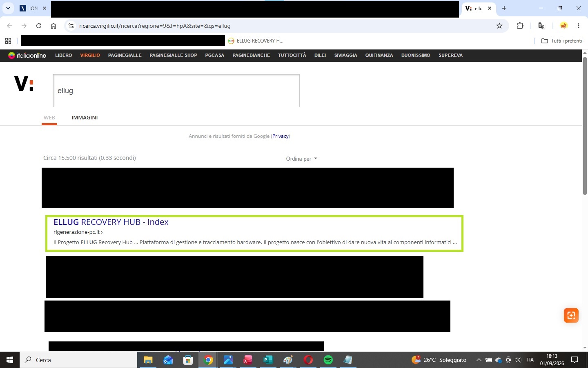Viewport: 588px width, 368px height.
Task: Click the Windows Cerca search box
Action: pos(78,360)
